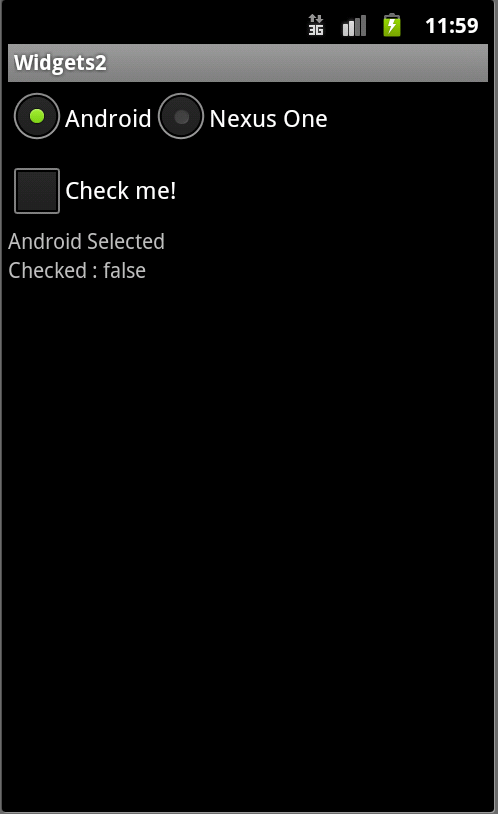Click the word false in status text

pyautogui.click(x=125, y=270)
